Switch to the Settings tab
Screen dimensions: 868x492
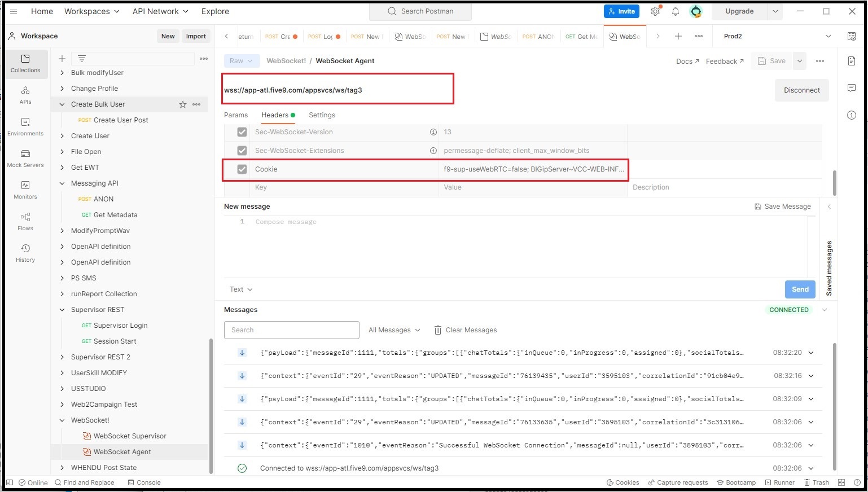322,115
